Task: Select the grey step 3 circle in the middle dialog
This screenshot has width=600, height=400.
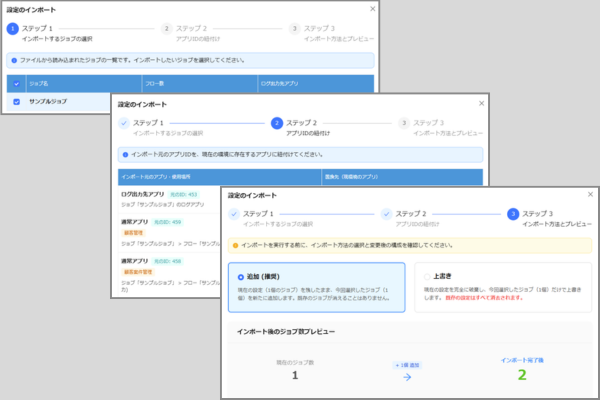Action: [x=404, y=123]
